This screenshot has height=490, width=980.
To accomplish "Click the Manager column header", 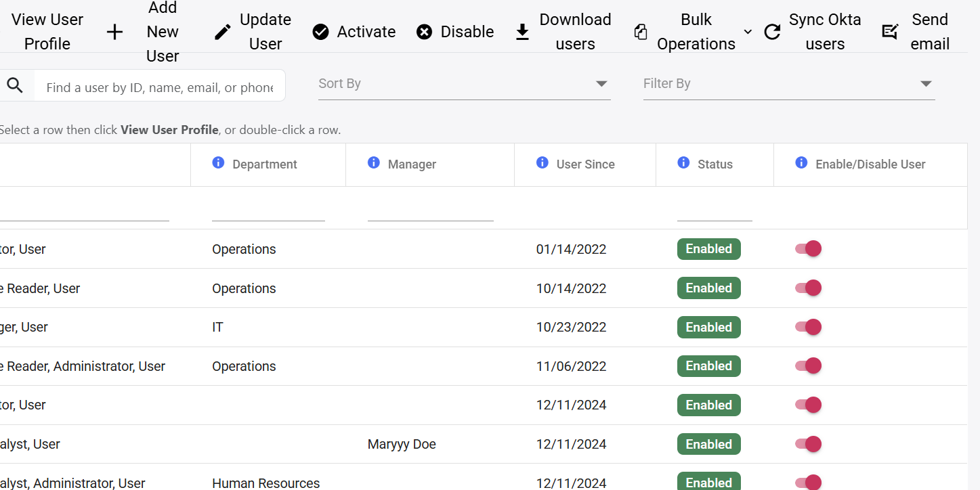I will [412, 164].
